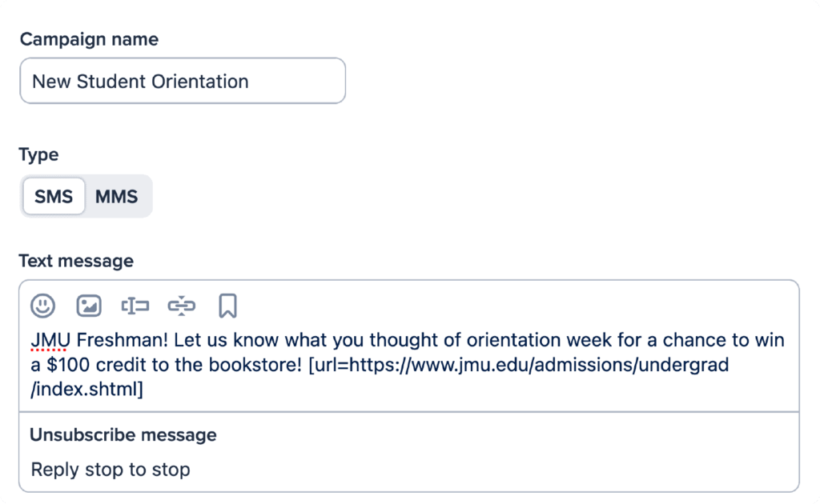Viewport: 820px width, 504px height.
Task: Select the unsubscribe message text
Action: coord(111,470)
